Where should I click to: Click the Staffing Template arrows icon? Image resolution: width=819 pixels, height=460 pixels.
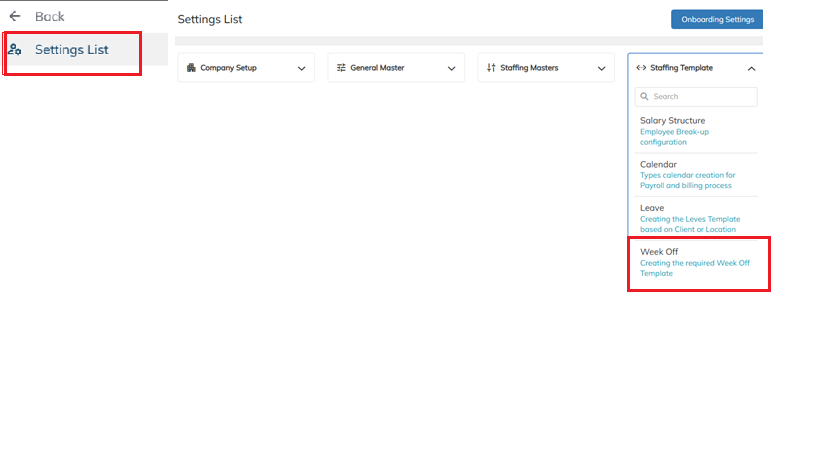(641, 68)
